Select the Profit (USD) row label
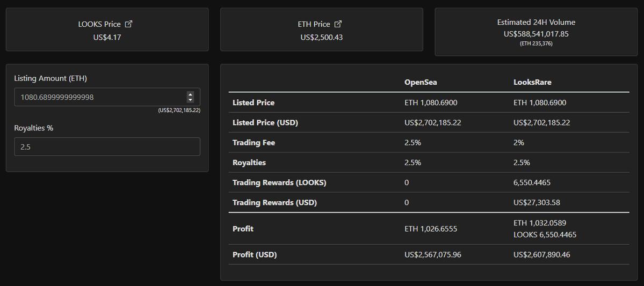644x286 pixels. (x=255, y=254)
